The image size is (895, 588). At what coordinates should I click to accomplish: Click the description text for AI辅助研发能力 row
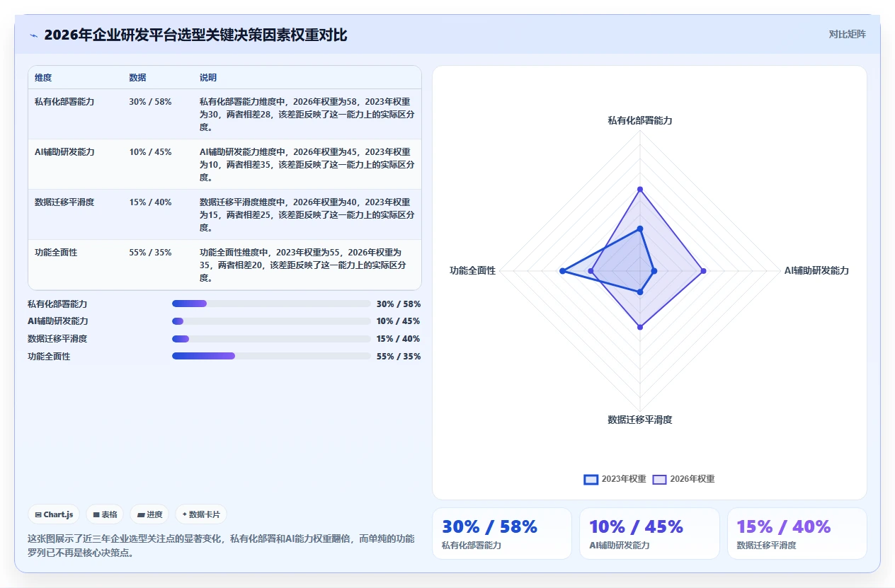307,165
